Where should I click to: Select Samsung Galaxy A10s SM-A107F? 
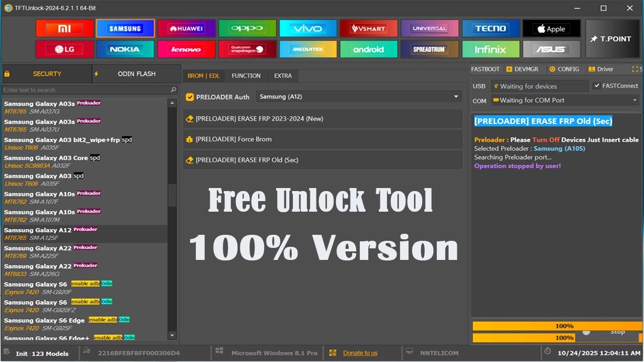pyautogui.click(x=85, y=198)
